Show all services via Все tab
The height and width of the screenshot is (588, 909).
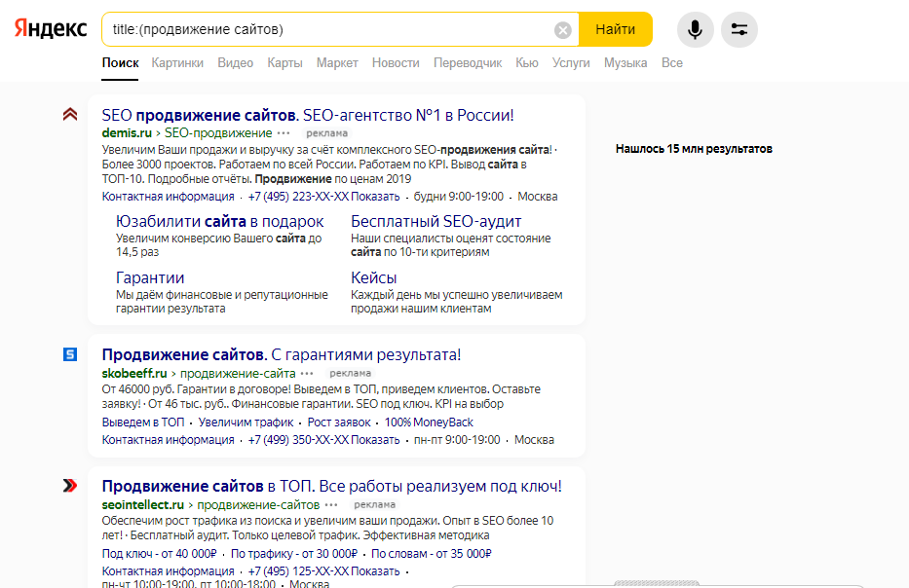672,63
